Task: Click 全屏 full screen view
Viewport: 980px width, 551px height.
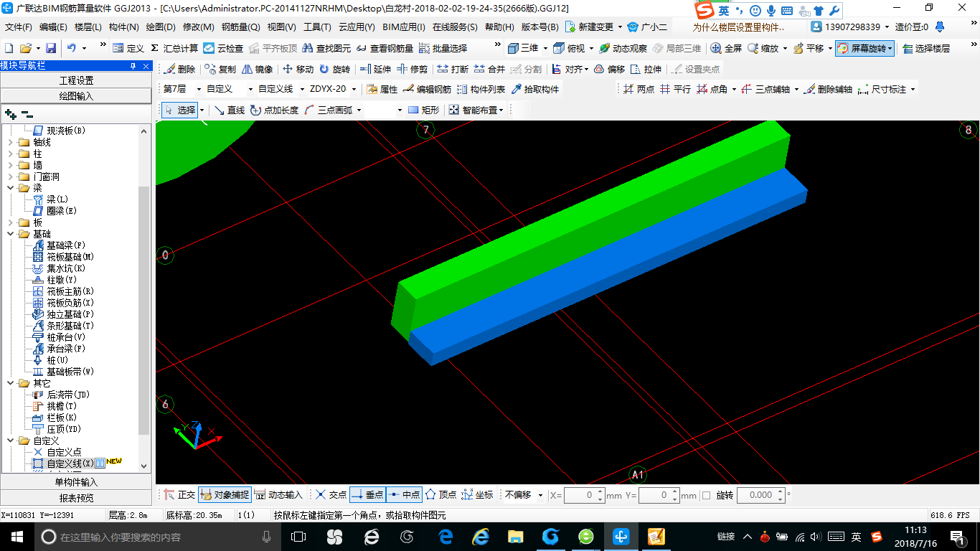Action: pos(726,48)
